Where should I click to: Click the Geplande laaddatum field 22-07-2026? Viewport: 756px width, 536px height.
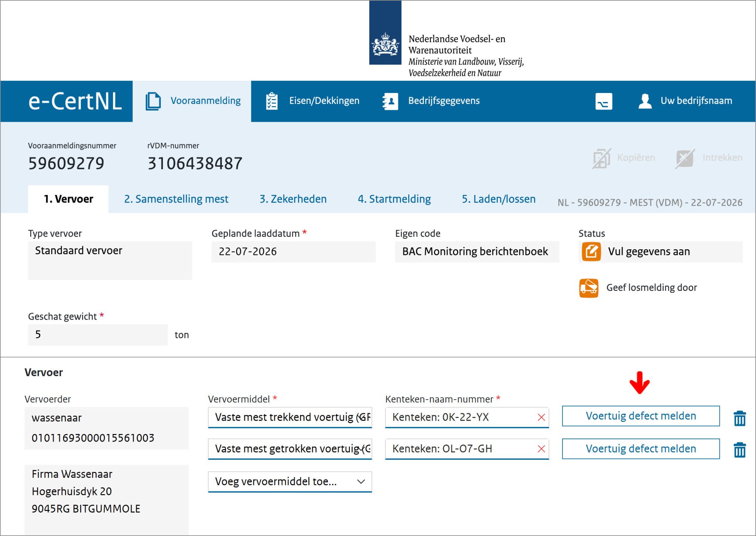click(293, 252)
